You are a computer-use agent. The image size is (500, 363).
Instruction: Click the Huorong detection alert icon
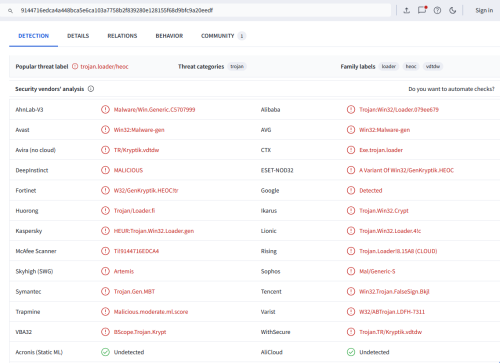coord(105,211)
